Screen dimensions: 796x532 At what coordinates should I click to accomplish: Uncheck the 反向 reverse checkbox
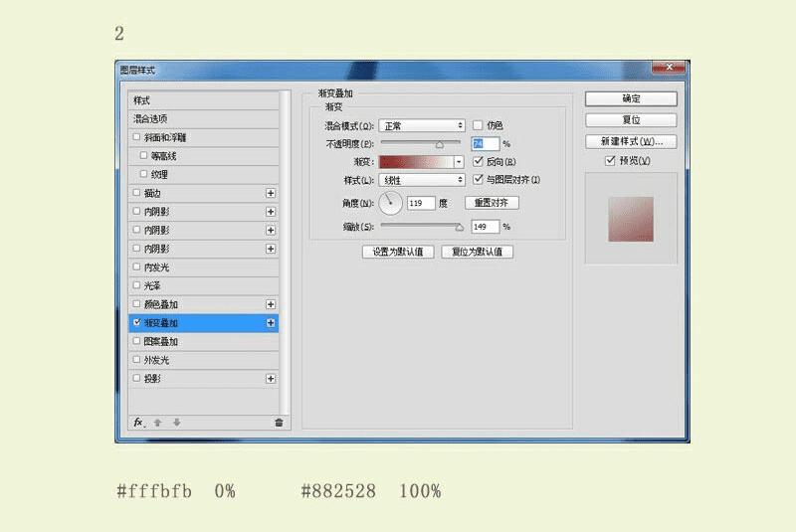(478, 161)
